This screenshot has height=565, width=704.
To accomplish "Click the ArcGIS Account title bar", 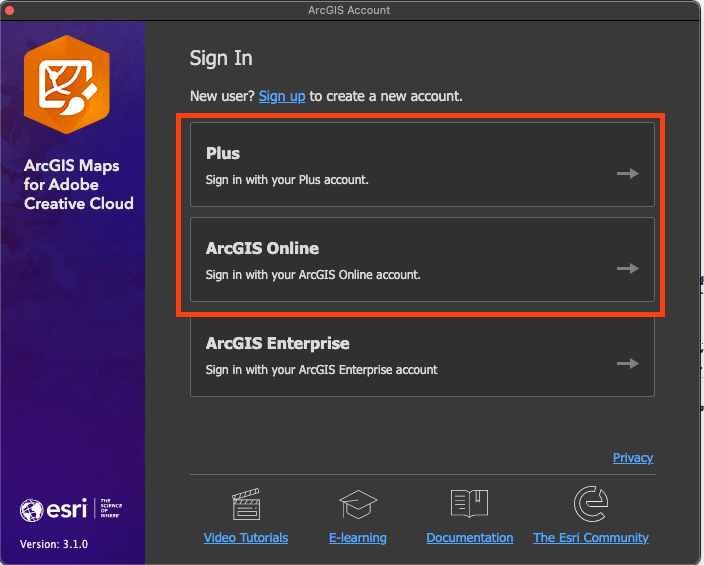I will click(x=349, y=10).
